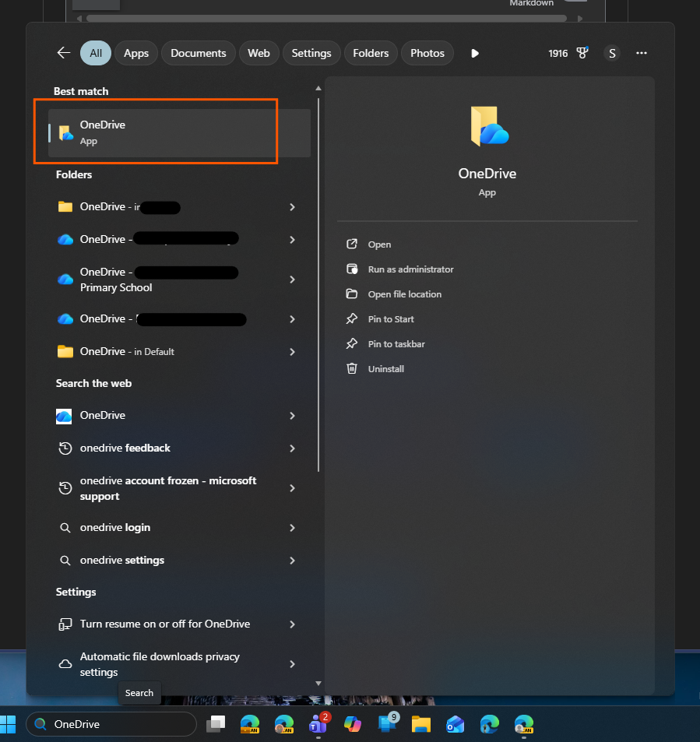Click the Pin to taskbar pin icon
This screenshot has height=742, width=700.
tap(352, 344)
